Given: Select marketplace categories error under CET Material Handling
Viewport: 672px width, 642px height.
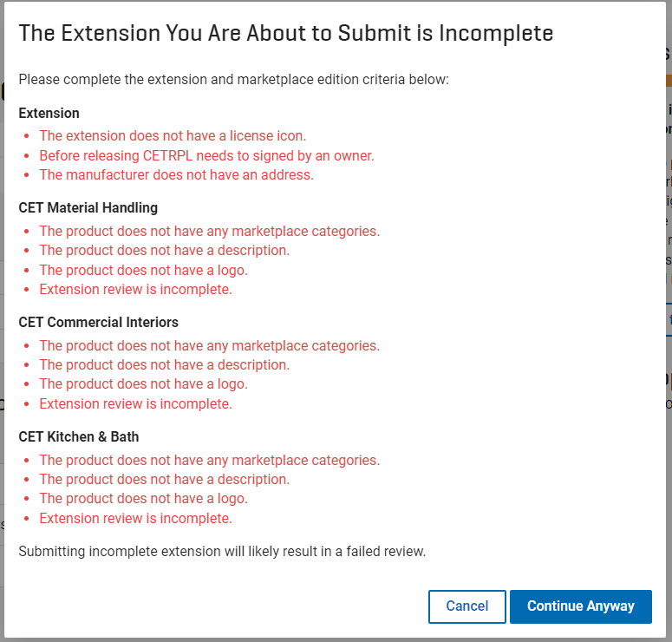Looking at the screenshot, I should coord(210,231).
